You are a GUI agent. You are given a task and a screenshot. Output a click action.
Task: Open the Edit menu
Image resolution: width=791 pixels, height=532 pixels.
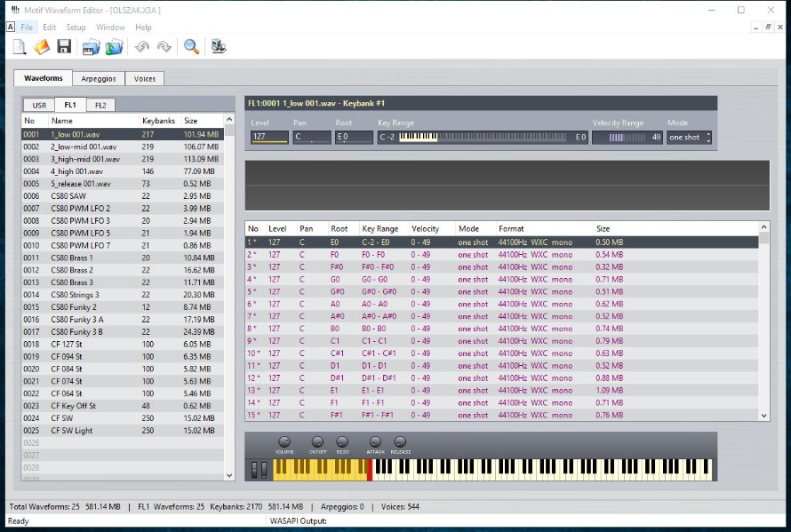pos(50,28)
